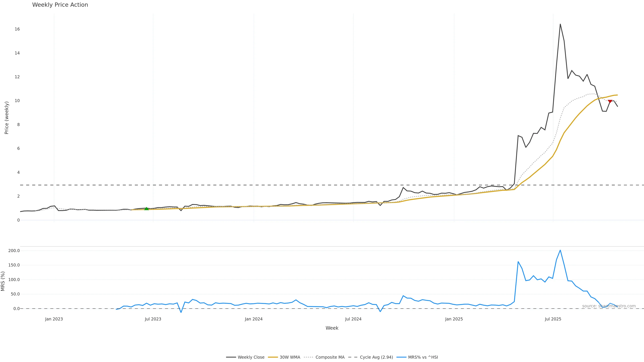Click the Jan 2024 x-axis tick label
The height and width of the screenshot is (362, 644).
254,319
